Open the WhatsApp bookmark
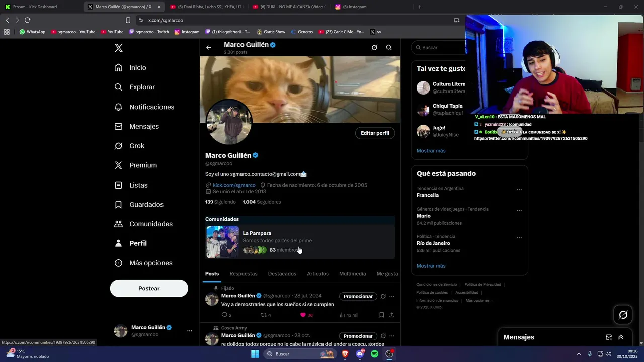The height and width of the screenshot is (362, 644). [32, 32]
